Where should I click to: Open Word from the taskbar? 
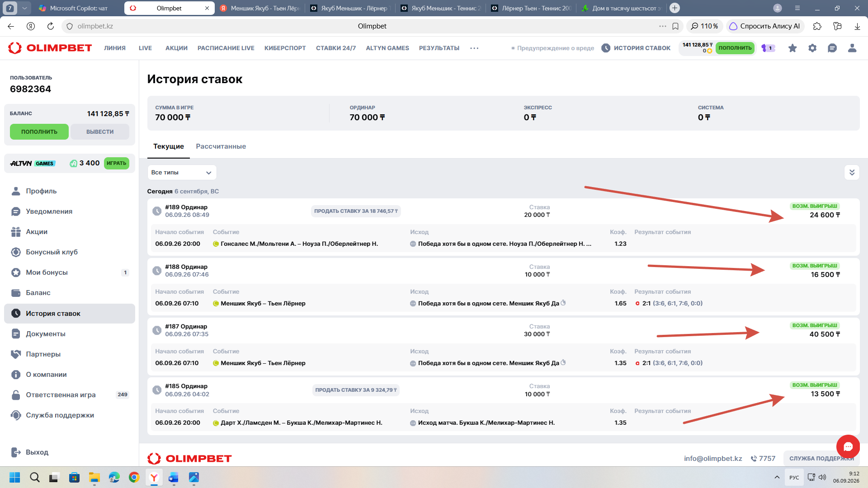point(174,477)
